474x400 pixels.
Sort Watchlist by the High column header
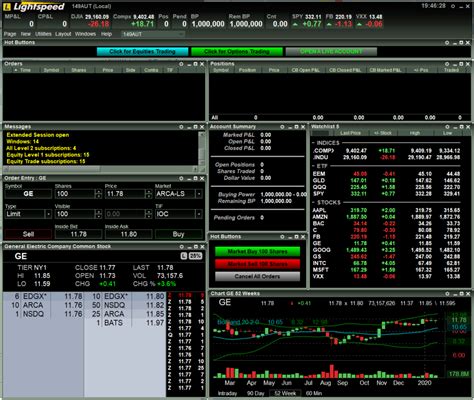pos(415,133)
